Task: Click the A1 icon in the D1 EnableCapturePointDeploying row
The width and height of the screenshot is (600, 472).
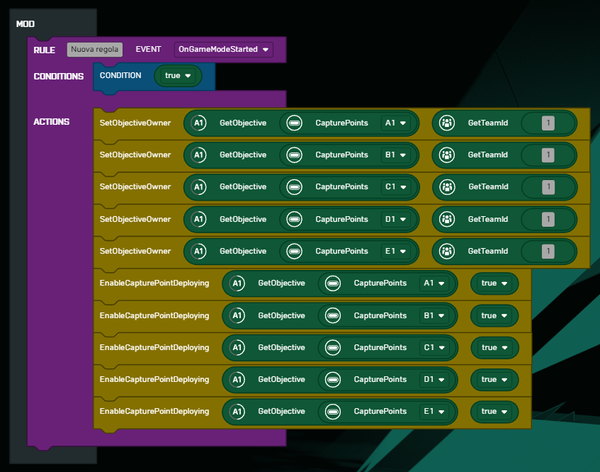Action: click(237, 379)
